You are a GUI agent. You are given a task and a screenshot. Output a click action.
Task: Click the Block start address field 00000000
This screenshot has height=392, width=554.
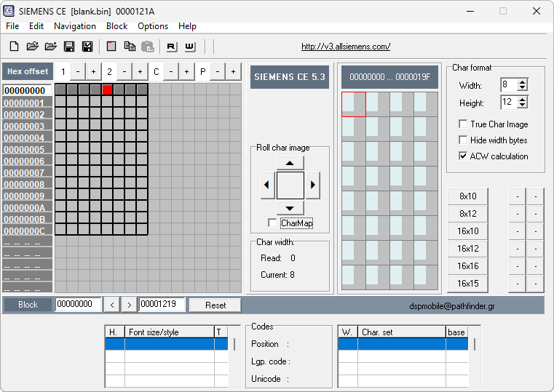(78, 304)
